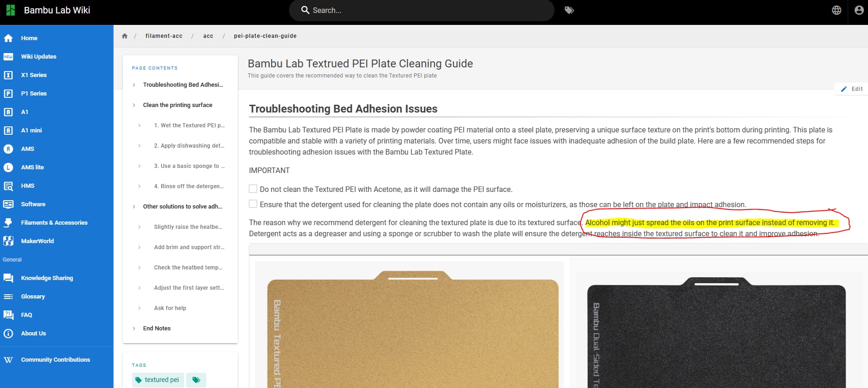Viewport: 868px width, 388px height.
Task: Click the home breadcrumb icon
Action: [125, 36]
